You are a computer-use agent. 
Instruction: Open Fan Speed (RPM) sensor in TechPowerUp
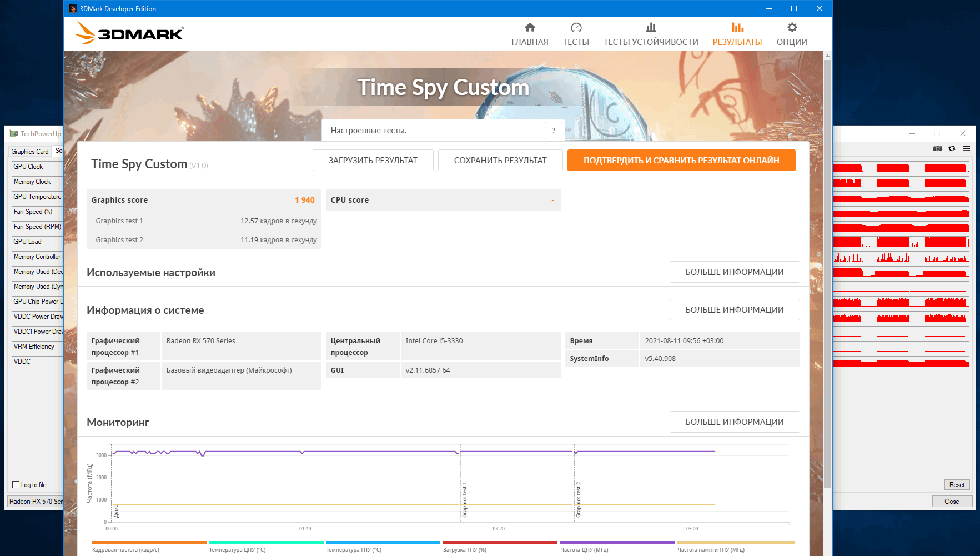click(x=37, y=227)
